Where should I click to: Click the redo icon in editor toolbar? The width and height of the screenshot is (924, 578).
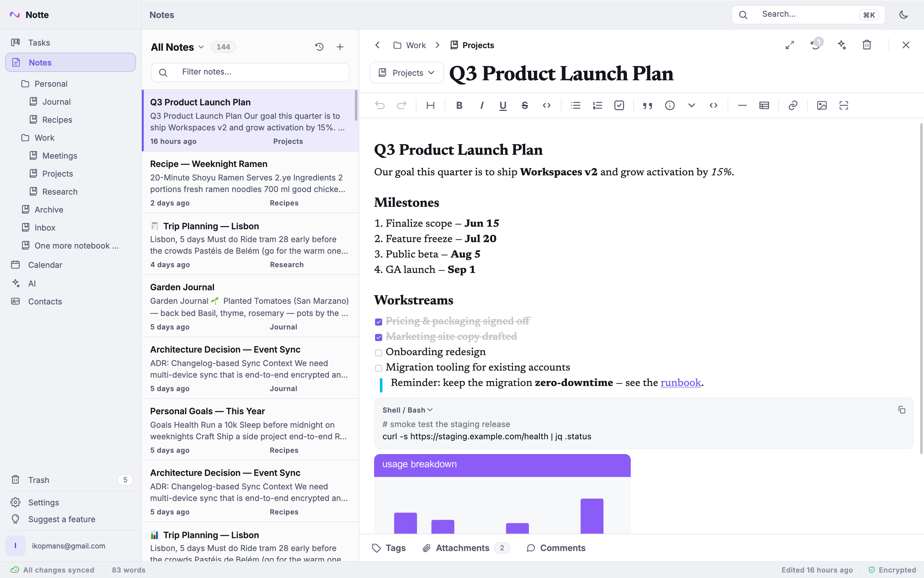tap(402, 105)
